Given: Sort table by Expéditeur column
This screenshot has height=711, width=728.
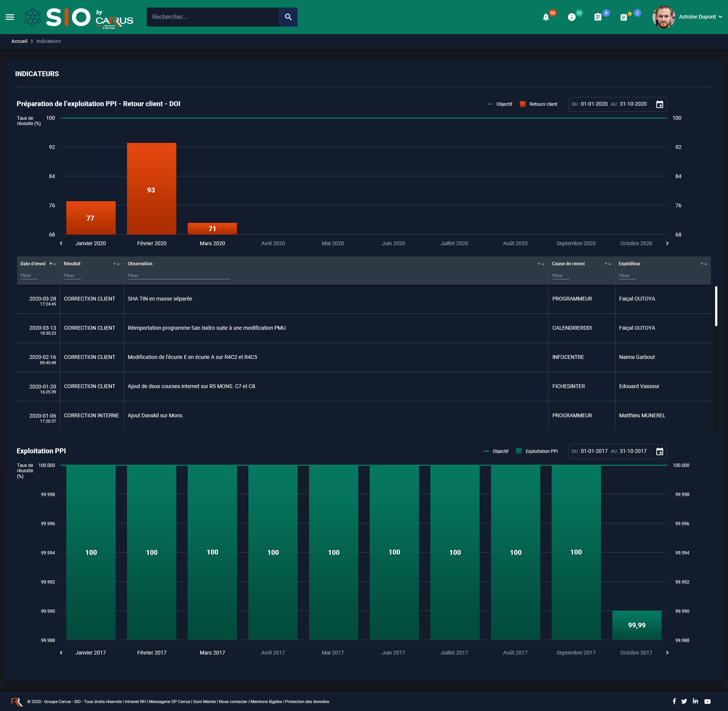Looking at the screenshot, I should (703, 264).
